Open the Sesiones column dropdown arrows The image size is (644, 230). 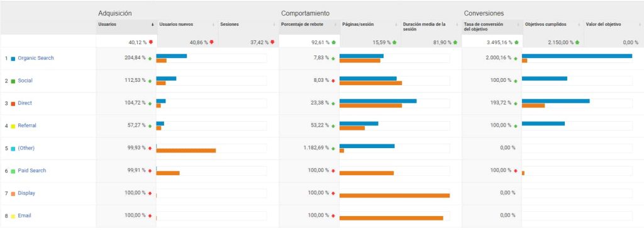click(274, 25)
